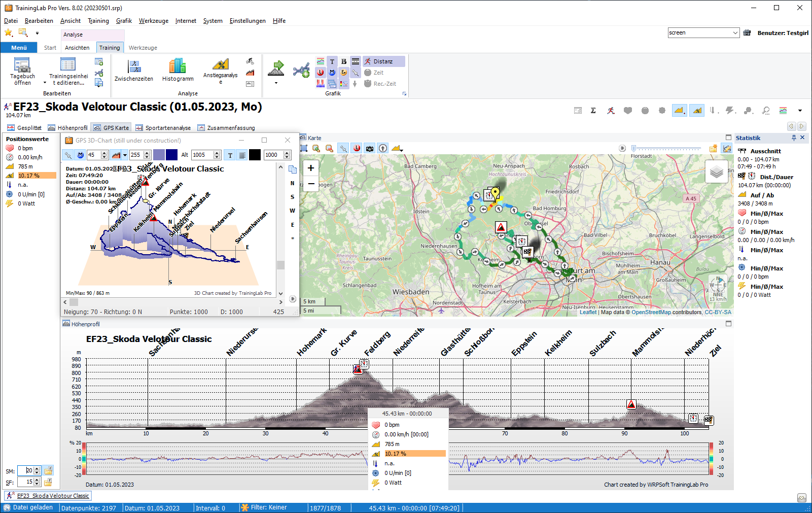
Task: Play the map track animation
Action: 622,148
